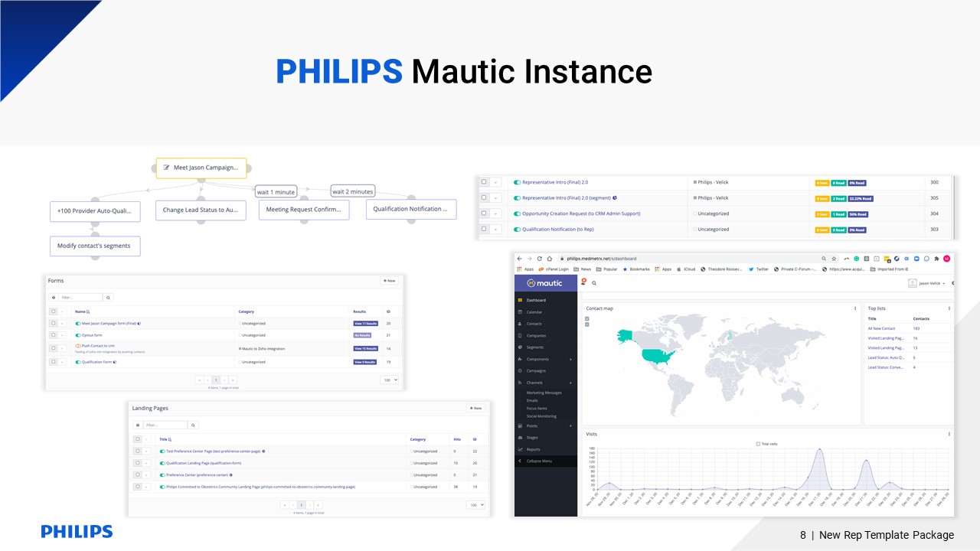This screenshot has height=551, width=980.
Task: Click the bookmark star in address bar
Action: tap(834, 259)
